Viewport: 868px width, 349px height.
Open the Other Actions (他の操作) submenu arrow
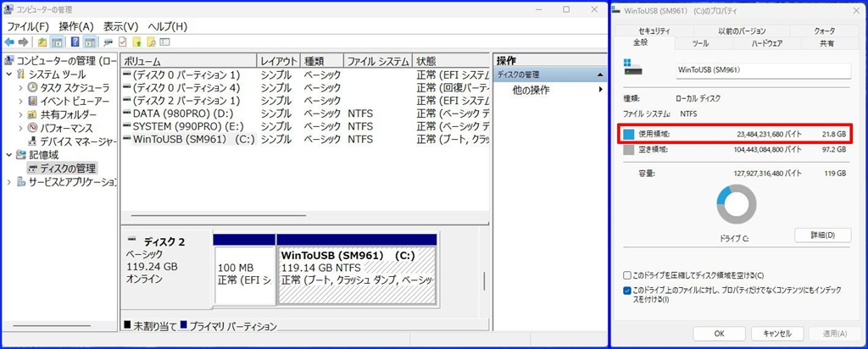click(x=601, y=90)
